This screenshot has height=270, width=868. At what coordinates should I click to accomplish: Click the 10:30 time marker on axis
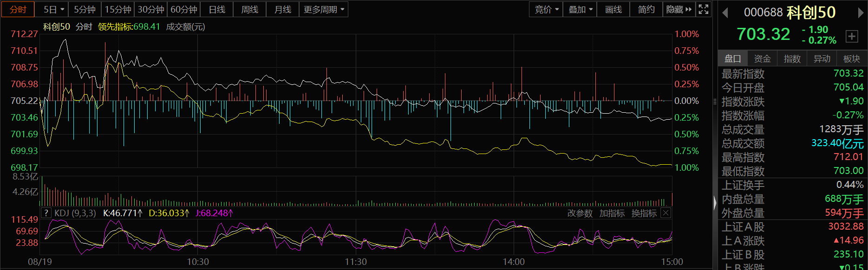tap(198, 262)
